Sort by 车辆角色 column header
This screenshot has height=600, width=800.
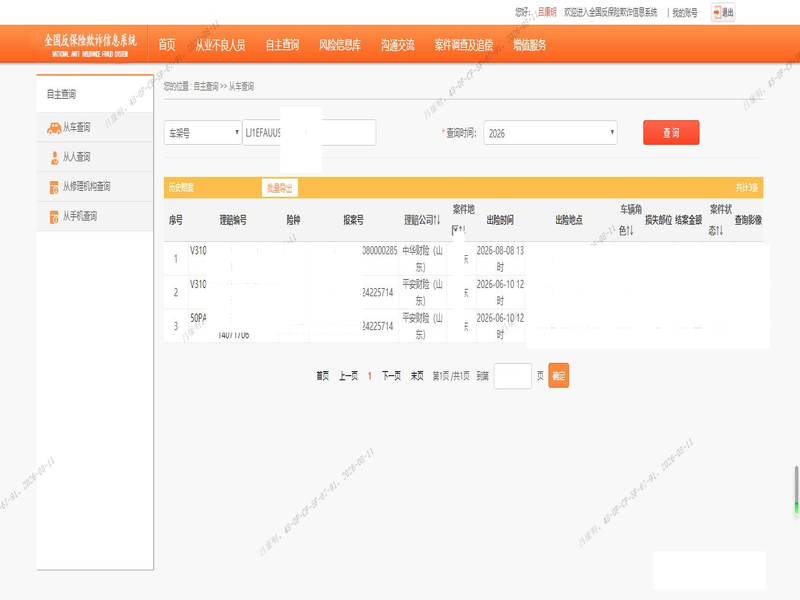(x=631, y=220)
